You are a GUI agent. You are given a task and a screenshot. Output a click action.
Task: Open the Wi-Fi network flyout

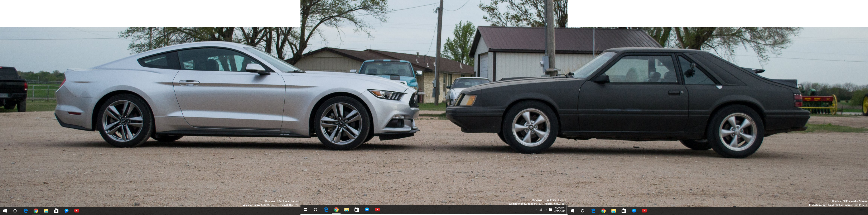[x=541, y=210]
